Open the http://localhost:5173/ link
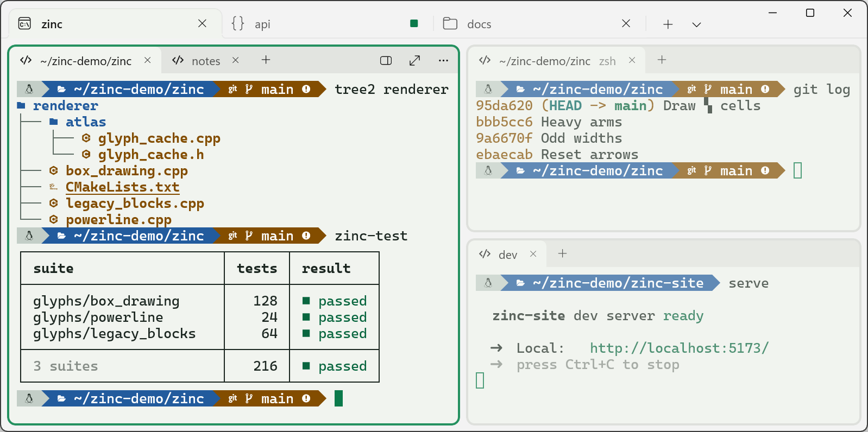Screen dimensions: 868x432 tap(680, 348)
